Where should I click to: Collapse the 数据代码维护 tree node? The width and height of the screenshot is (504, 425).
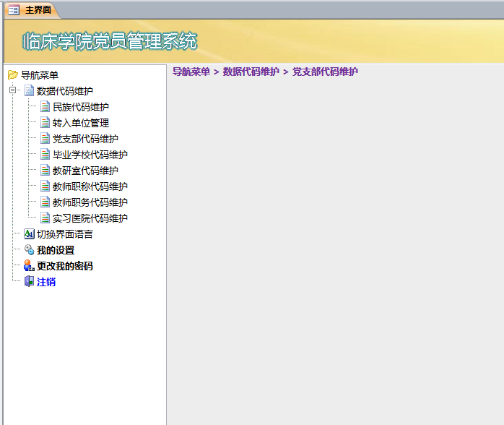click(x=12, y=90)
